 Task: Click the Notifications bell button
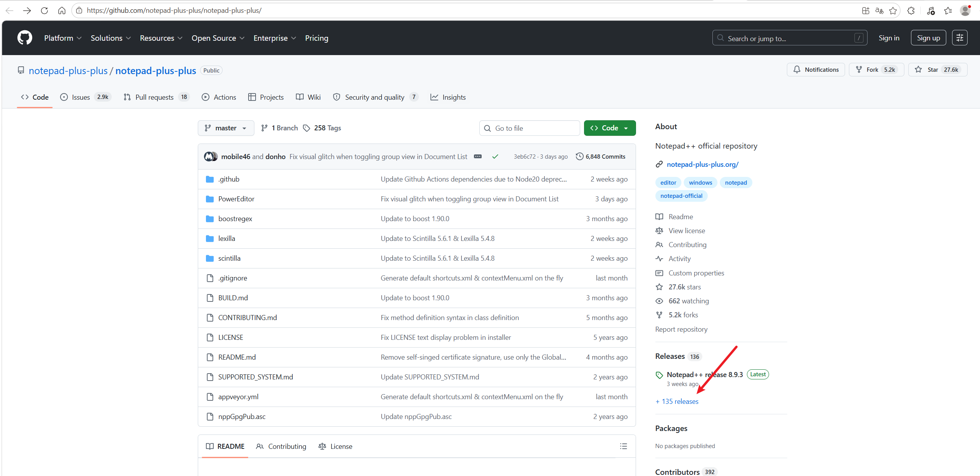816,69
